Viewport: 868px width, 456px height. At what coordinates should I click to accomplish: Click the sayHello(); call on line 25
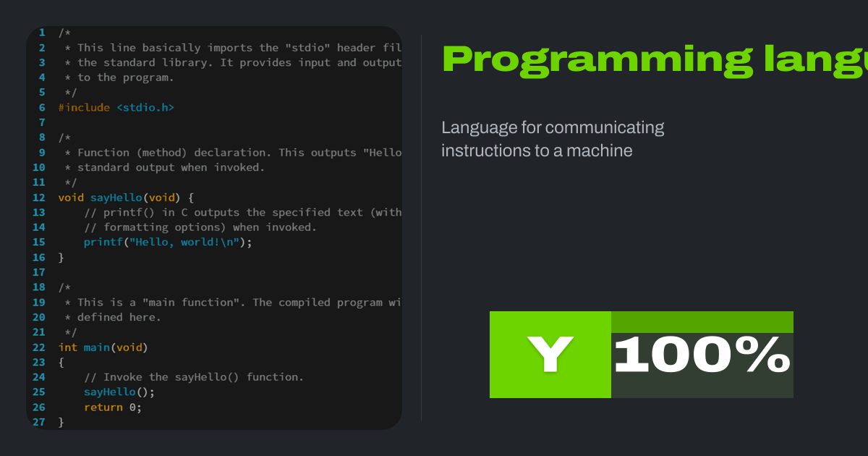(x=119, y=392)
